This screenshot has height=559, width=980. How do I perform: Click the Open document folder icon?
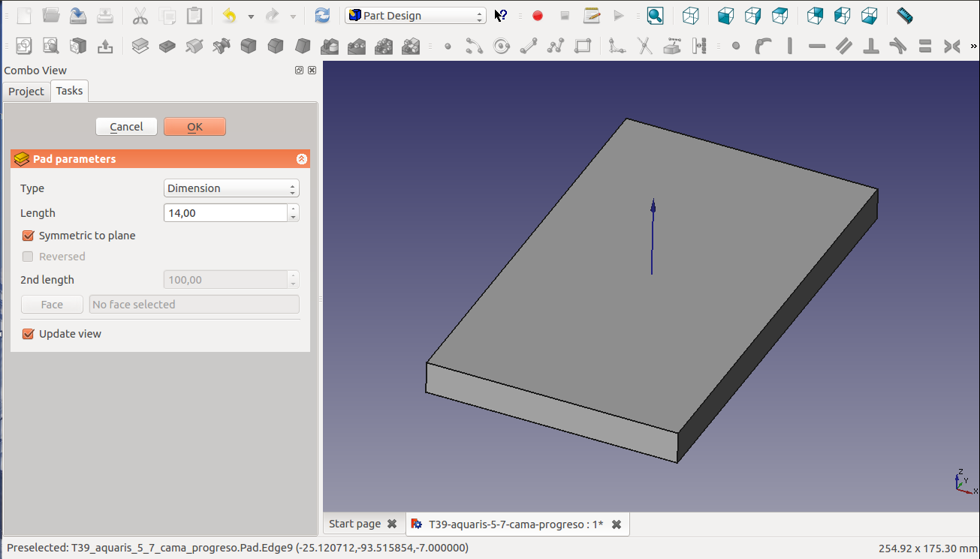tap(51, 16)
